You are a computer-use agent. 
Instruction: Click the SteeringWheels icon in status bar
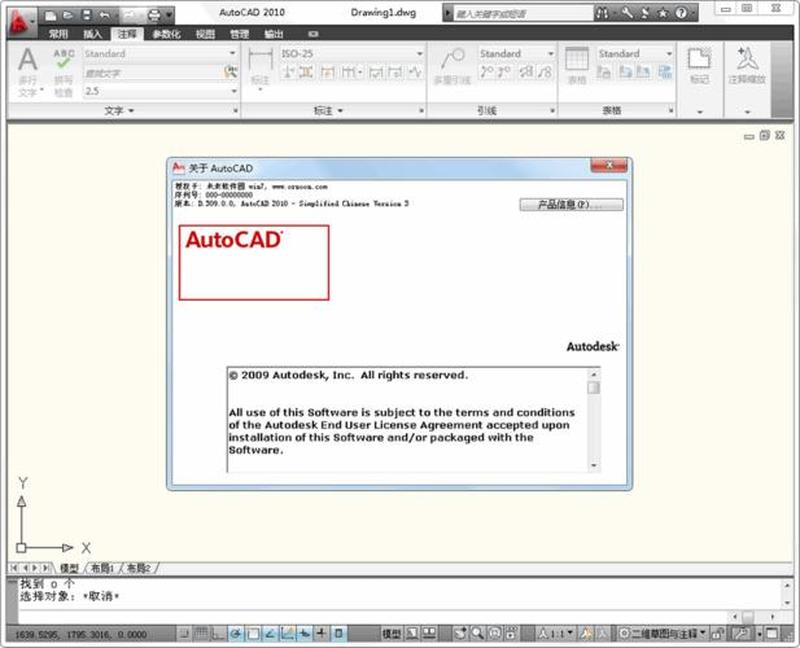point(495,633)
